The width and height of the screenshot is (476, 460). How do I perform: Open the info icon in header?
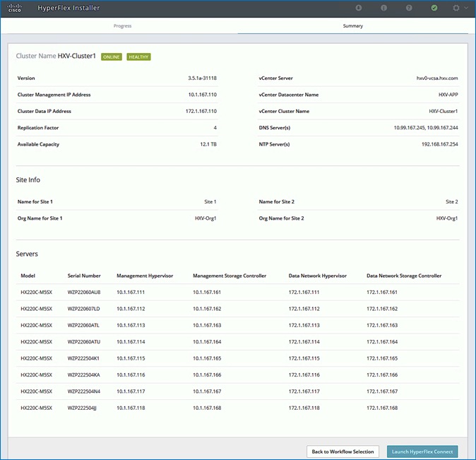(x=383, y=8)
